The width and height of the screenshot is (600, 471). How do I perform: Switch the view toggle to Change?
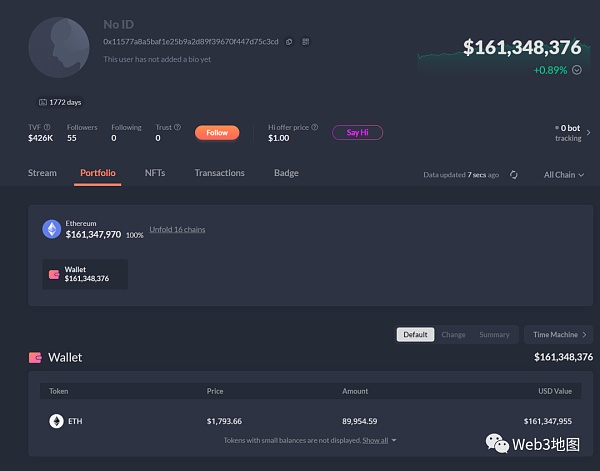[453, 335]
